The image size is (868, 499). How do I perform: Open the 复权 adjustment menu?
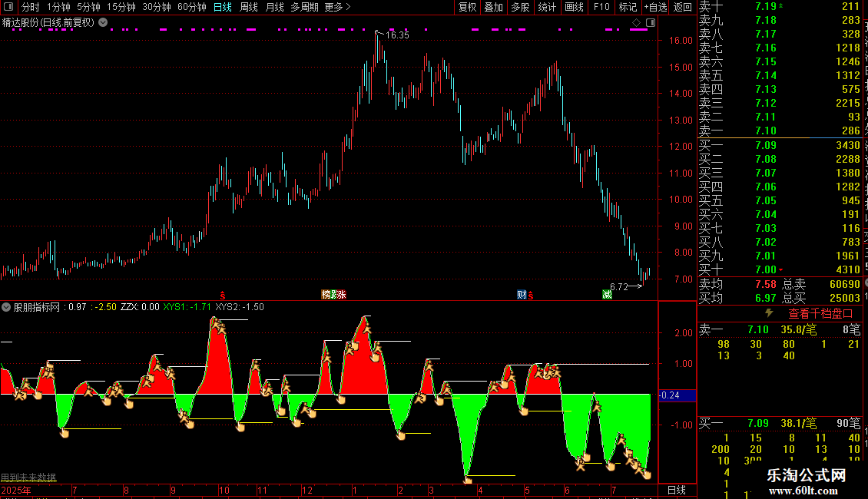[467, 7]
